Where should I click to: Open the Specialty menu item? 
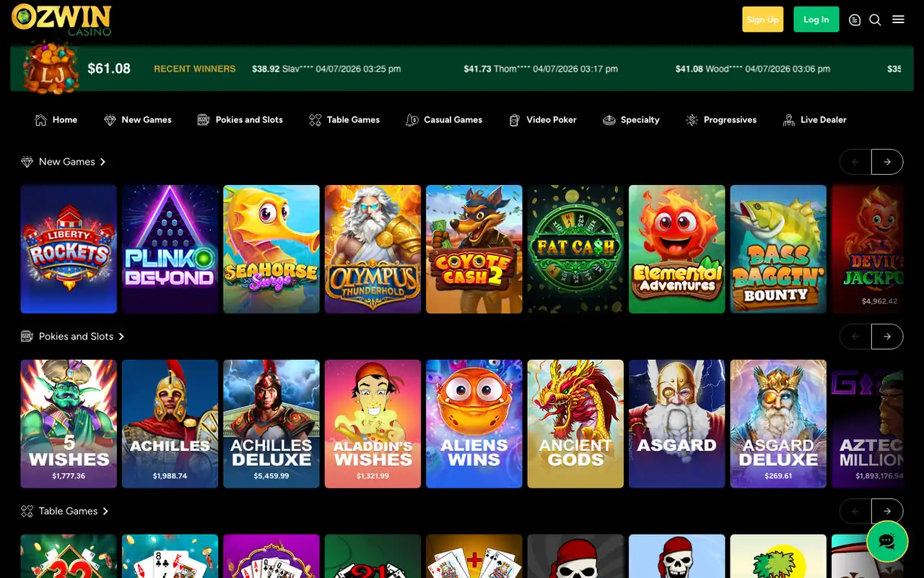tap(631, 120)
